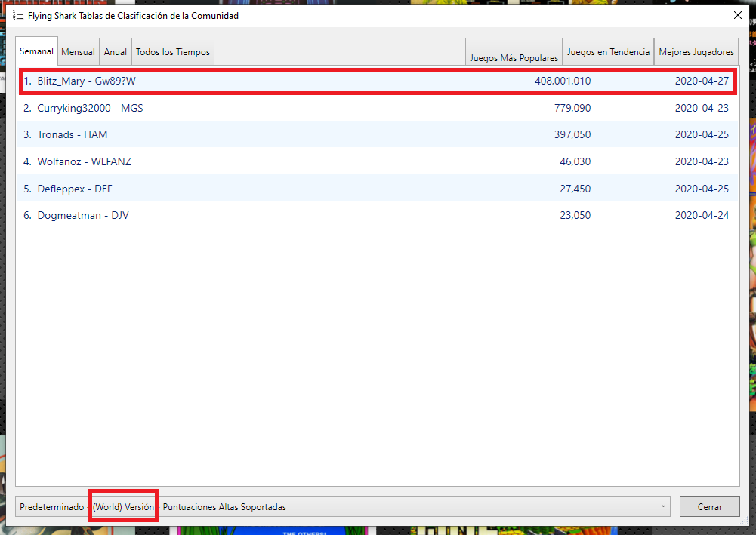Click the Defleppex row date 2020-04-25
This screenshot has width=756, height=535.
(x=702, y=189)
